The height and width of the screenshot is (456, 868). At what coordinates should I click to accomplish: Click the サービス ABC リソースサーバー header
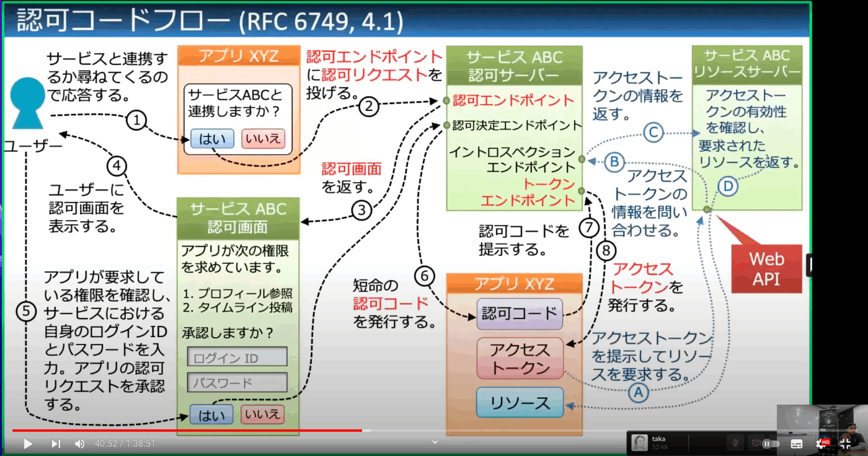[x=746, y=64]
